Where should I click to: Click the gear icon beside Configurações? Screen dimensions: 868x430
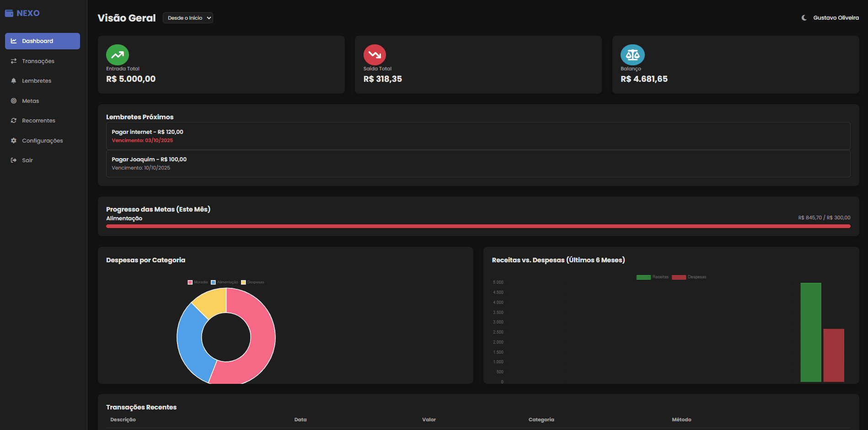(14, 141)
